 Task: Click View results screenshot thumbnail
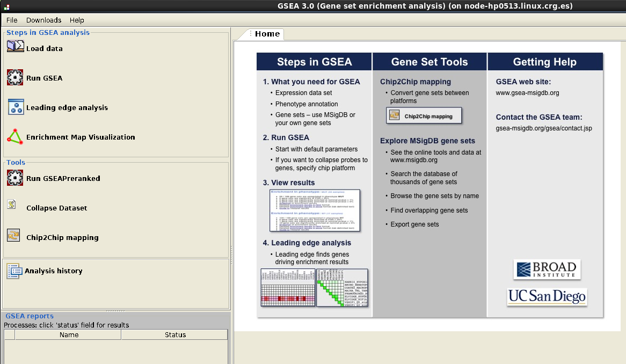point(315,210)
